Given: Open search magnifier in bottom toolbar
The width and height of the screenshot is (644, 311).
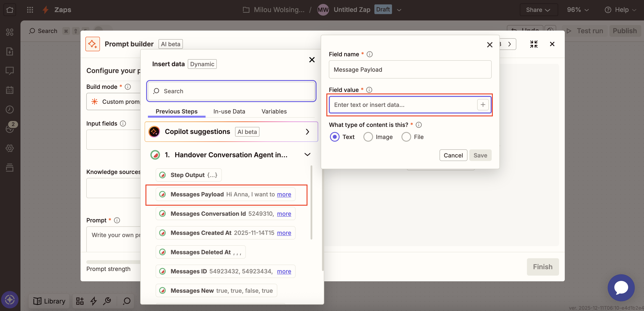Looking at the screenshot, I should [126, 301].
